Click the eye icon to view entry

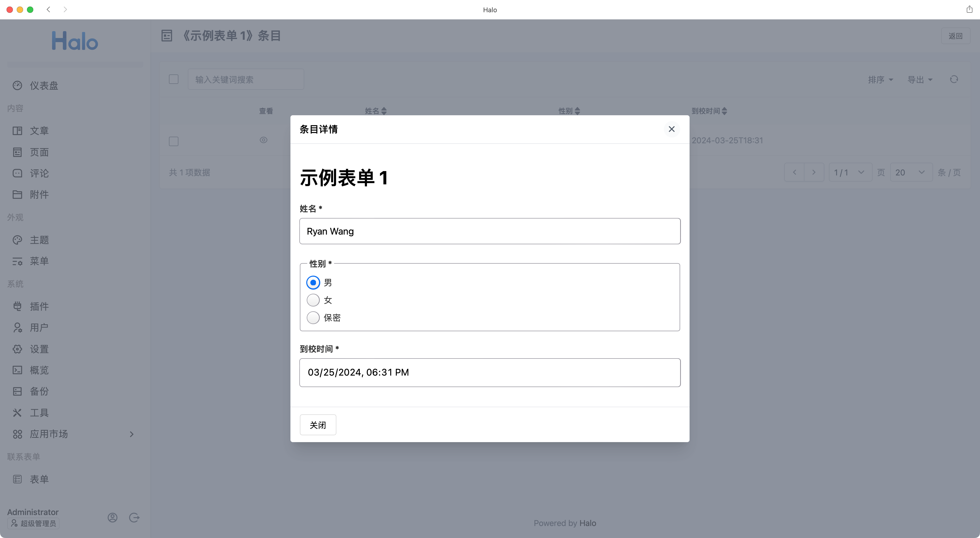click(263, 140)
